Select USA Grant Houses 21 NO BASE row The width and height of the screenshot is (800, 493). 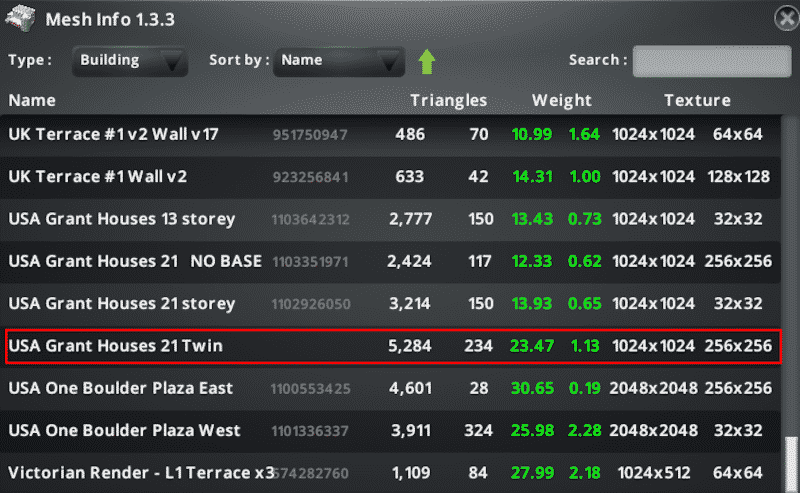click(390, 261)
